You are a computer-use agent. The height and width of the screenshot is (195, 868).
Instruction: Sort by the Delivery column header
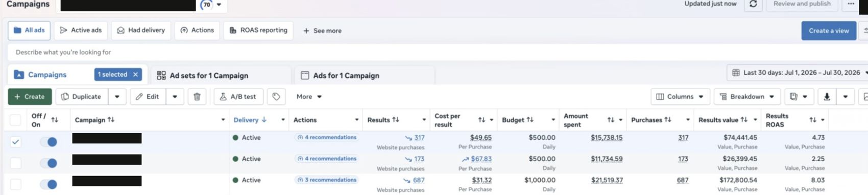click(x=250, y=120)
